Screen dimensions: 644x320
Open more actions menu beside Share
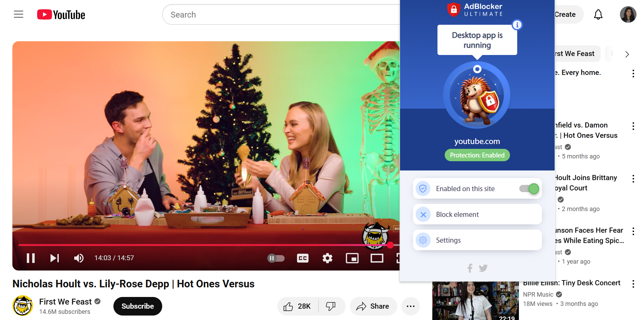411,306
